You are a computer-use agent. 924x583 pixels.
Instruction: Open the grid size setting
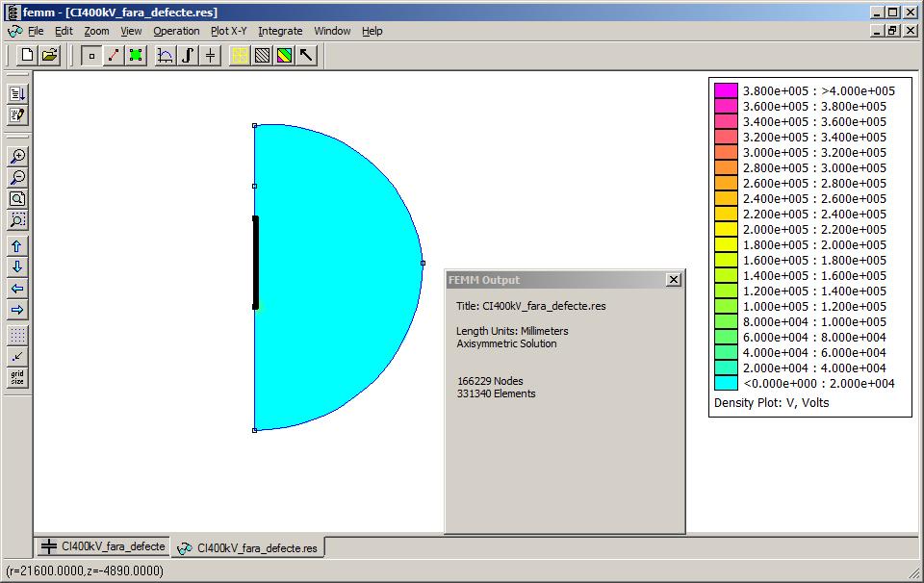17,377
